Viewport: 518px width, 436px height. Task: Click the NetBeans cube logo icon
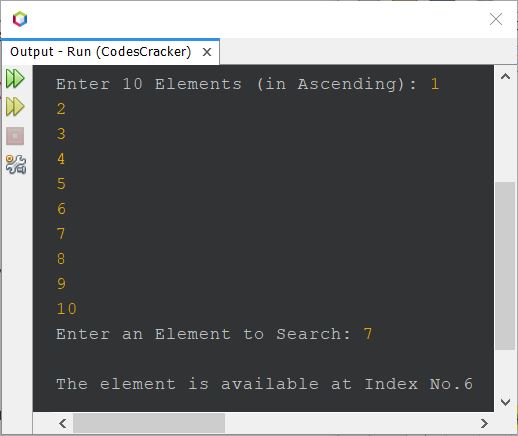pos(20,19)
